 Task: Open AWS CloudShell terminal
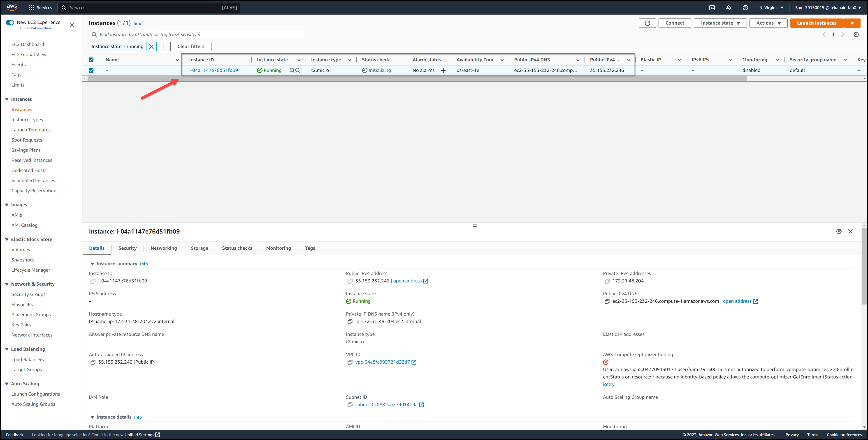tap(712, 7)
